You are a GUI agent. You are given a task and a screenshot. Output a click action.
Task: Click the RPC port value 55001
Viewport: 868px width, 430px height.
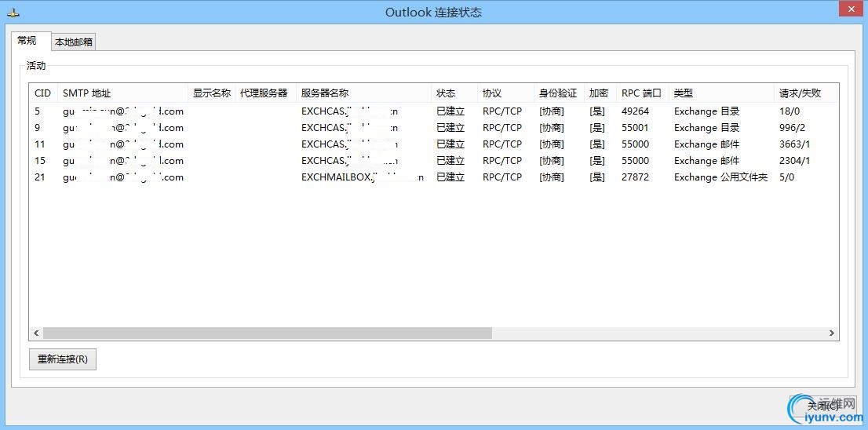click(635, 128)
